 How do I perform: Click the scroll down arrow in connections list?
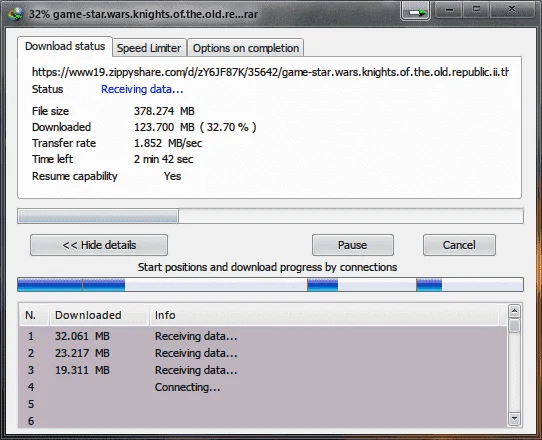tap(514, 419)
